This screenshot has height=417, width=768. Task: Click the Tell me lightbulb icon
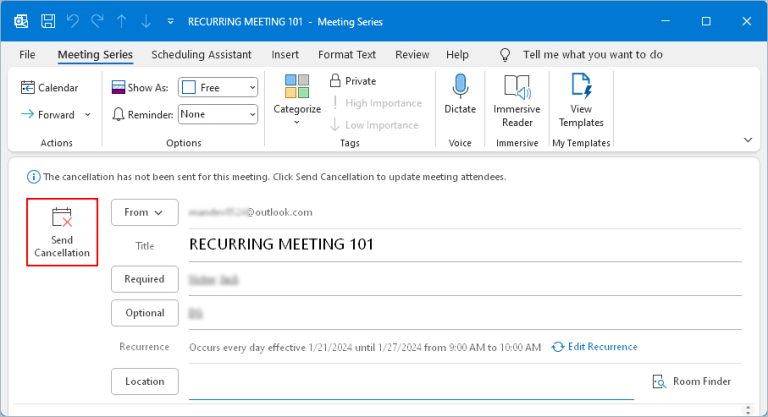(504, 54)
